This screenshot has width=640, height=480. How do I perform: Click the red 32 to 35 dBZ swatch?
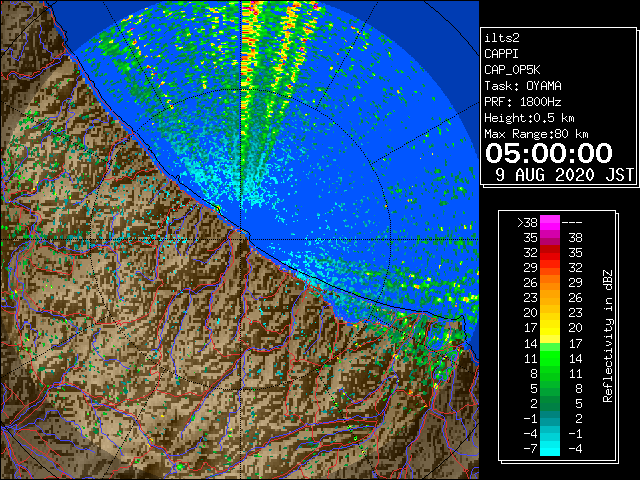(550, 253)
